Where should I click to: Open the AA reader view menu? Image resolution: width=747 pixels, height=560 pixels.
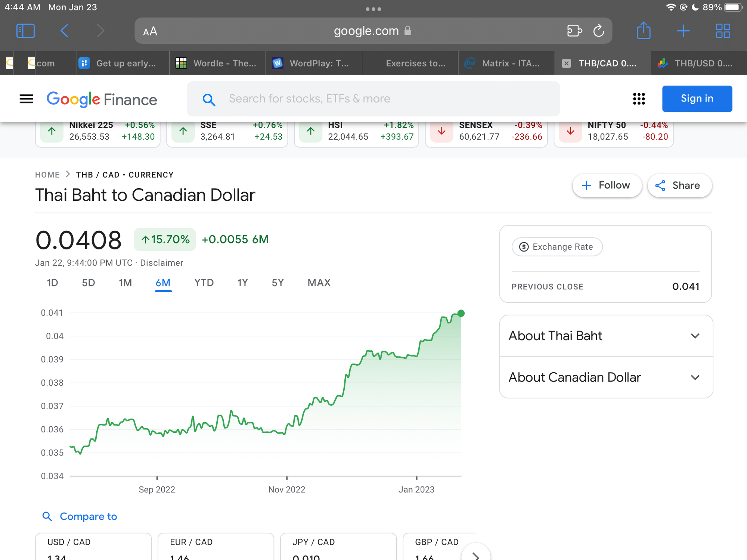coord(150,31)
